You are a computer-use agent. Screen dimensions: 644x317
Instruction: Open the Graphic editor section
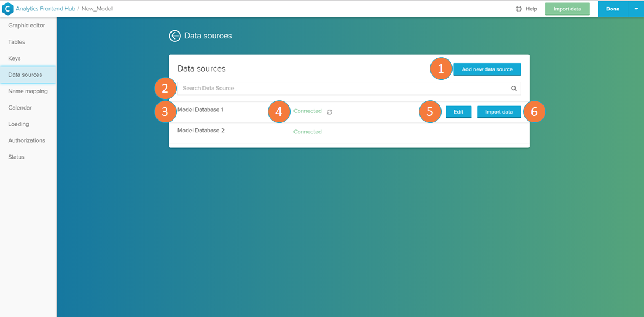point(26,26)
